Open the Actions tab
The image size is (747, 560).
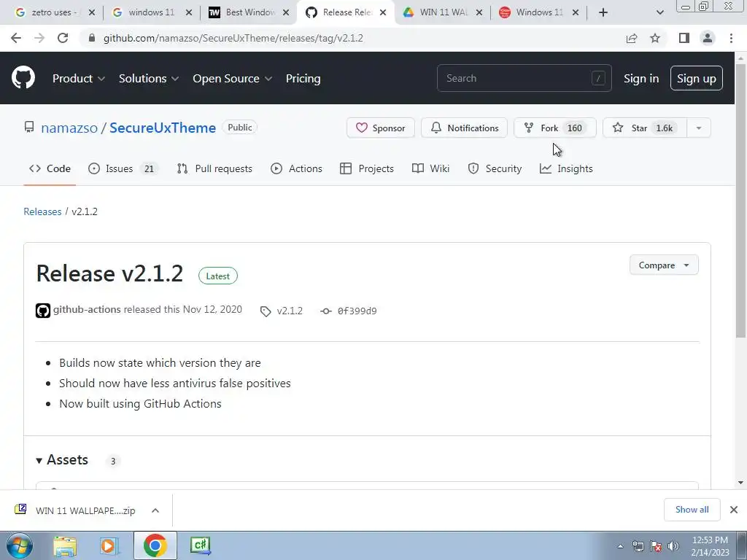pyautogui.click(x=296, y=168)
